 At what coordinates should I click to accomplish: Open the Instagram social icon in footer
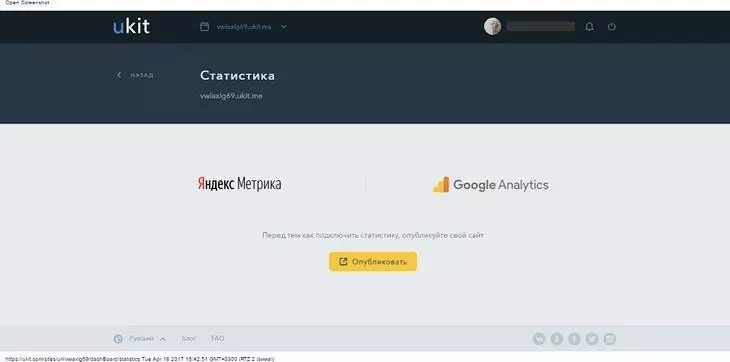coord(609,339)
